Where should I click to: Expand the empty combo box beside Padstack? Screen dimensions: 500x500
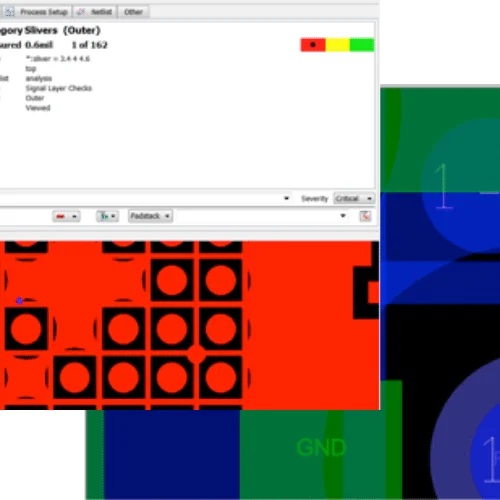tap(262, 216)
